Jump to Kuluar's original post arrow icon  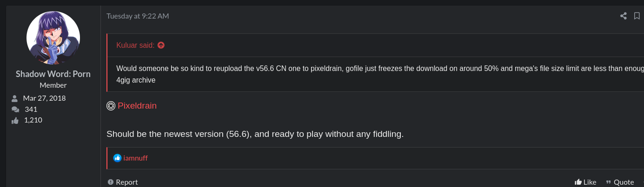point(161,45)
